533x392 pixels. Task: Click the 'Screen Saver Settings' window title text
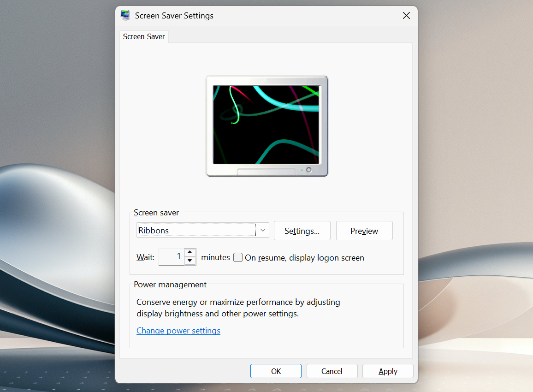pos(174,16)
